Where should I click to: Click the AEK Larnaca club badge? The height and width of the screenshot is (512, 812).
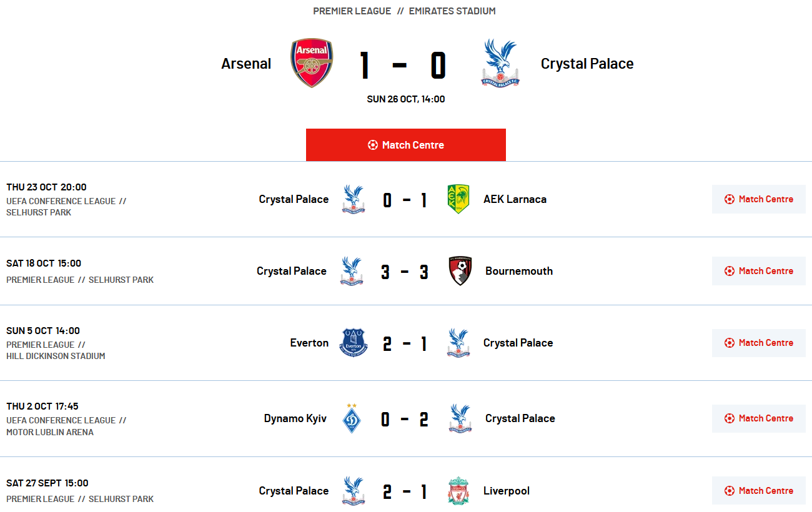[x=458, y=199]
